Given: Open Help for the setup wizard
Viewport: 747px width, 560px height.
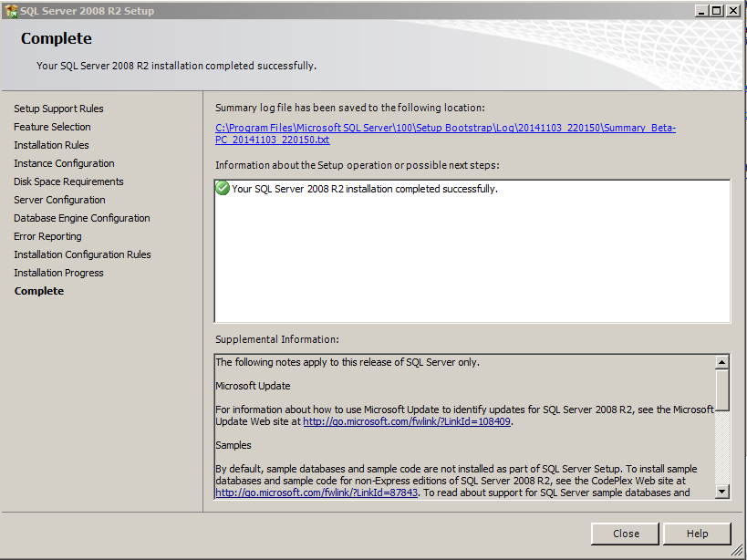Looking at the screenshot, I should point(697,534).
